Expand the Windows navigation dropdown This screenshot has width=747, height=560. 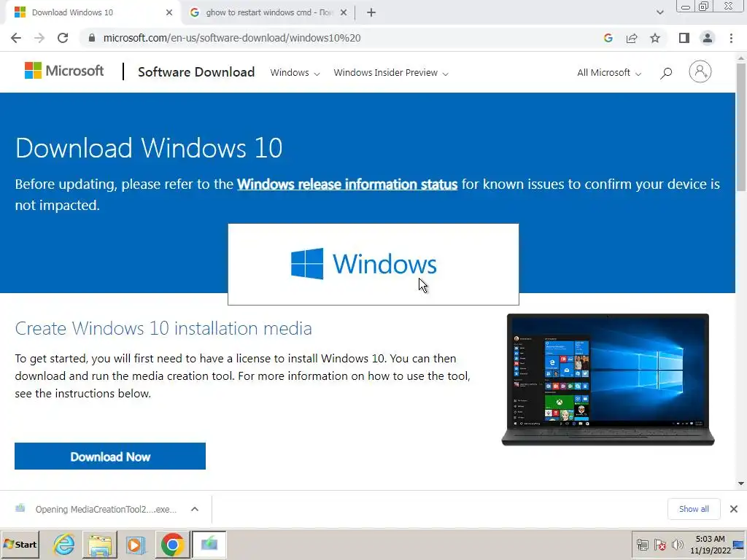coord(295,73)
